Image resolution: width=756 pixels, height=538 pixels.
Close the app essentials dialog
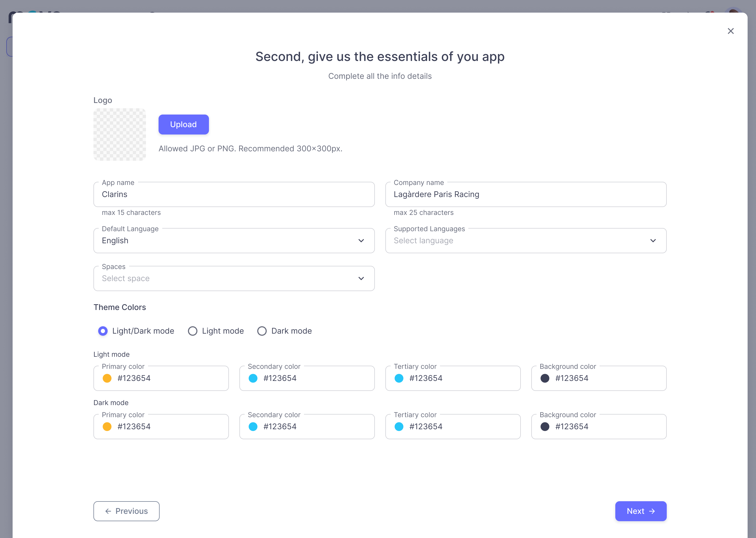(x=731, y=31)
